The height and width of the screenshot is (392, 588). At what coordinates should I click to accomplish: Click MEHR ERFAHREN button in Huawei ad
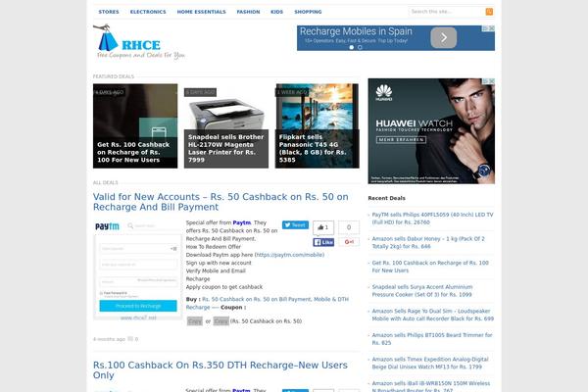pos(401,139)
